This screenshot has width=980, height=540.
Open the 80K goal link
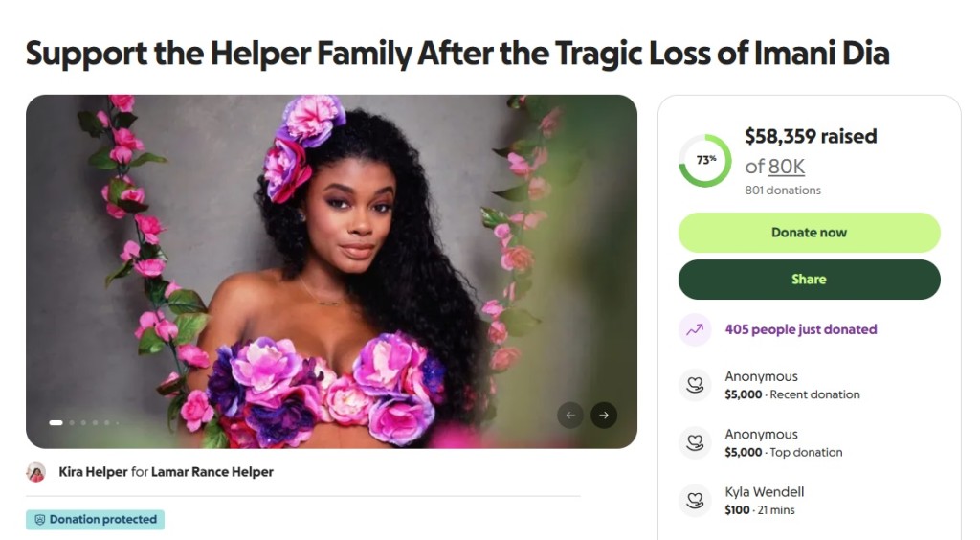786,167
